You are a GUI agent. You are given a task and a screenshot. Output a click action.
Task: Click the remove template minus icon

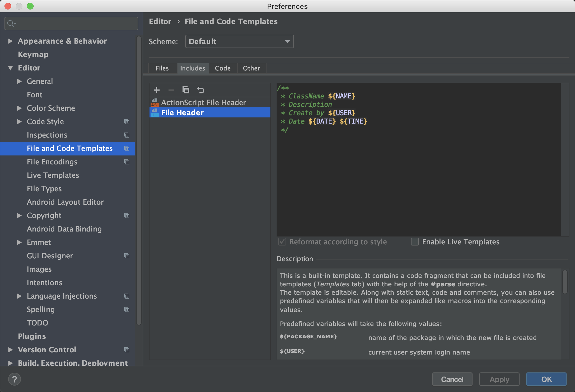tap(171, 90)
